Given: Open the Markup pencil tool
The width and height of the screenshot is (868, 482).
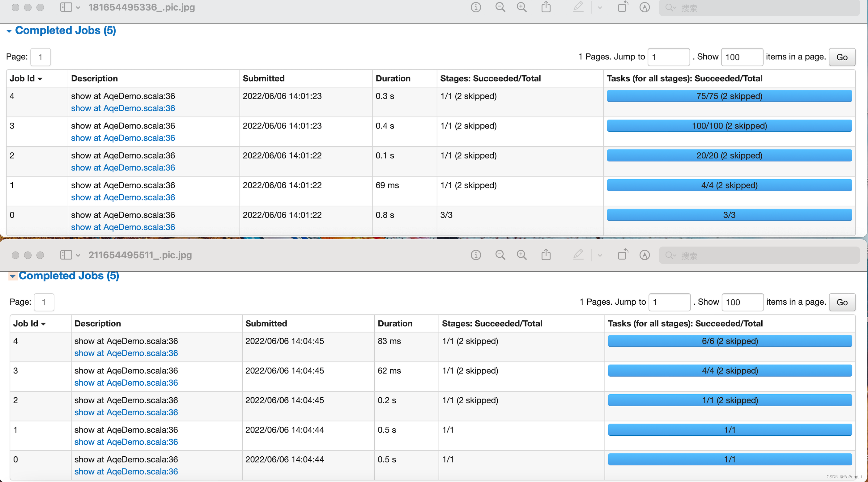Looking at the screenshot, I should 578,7.
